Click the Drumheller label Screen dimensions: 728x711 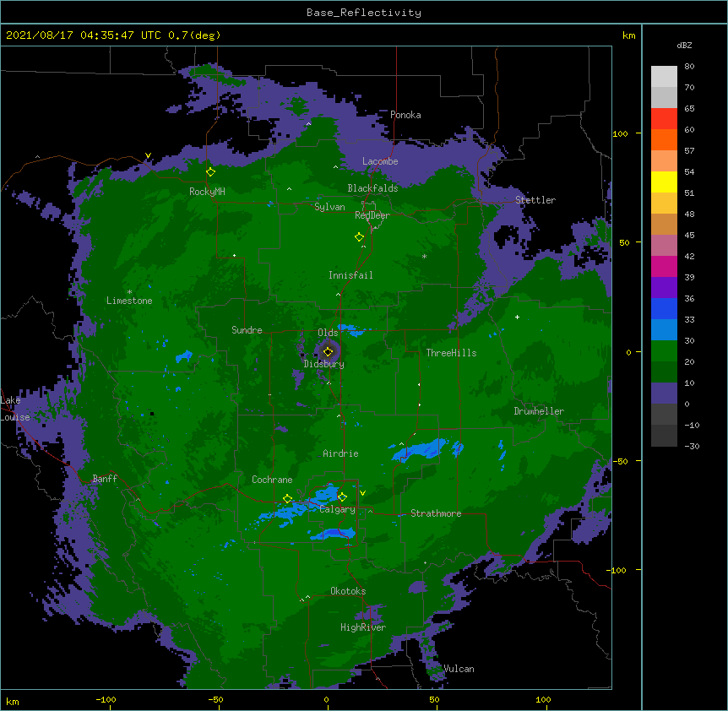[x=539, y=411]
